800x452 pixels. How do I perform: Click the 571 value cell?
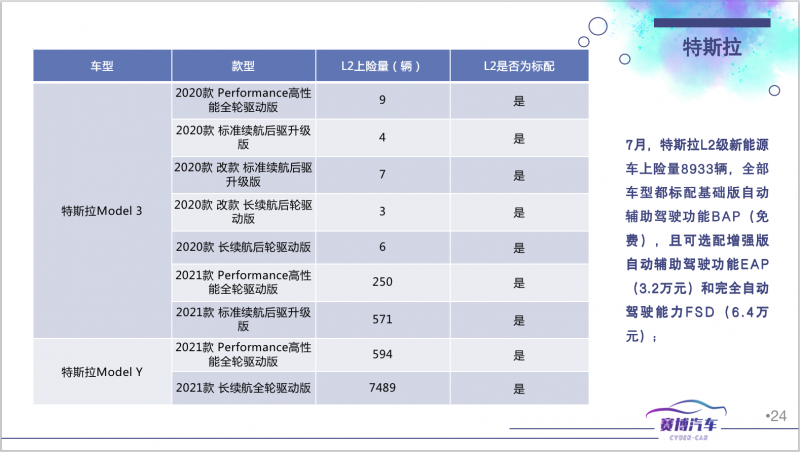(x=383, y=319)
